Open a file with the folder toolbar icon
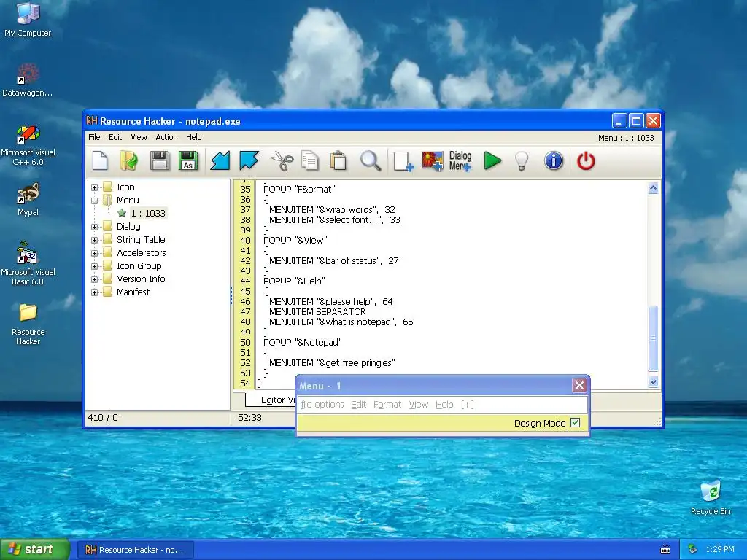 [x=128, y=161]
